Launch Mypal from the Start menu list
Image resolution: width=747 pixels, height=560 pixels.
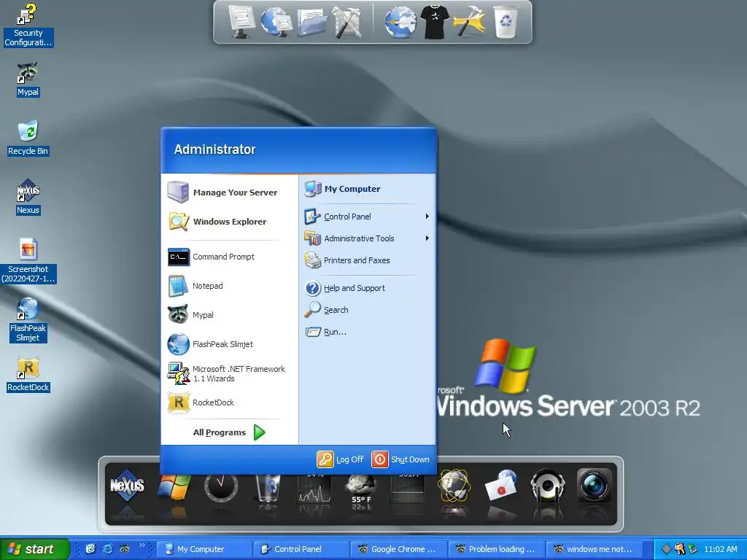(230, 315)
